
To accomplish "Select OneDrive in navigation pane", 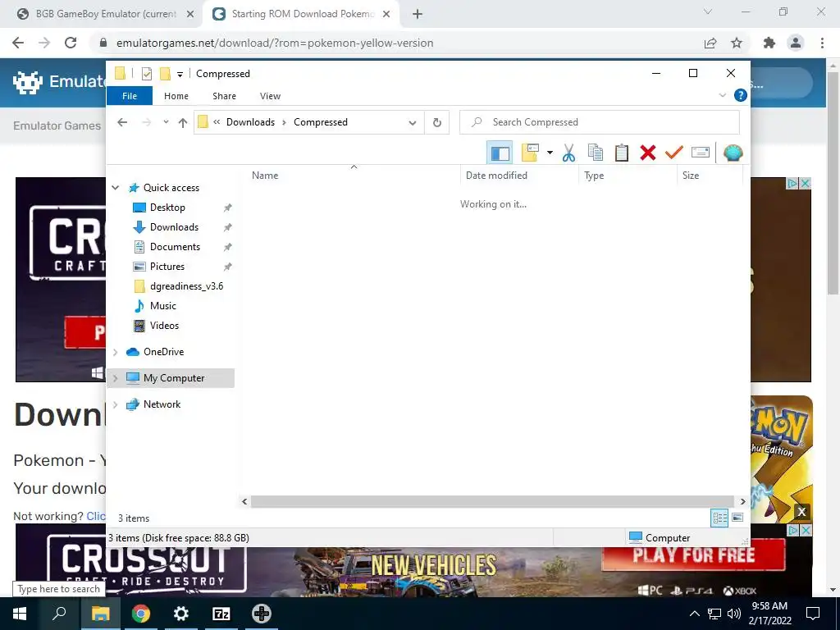I will click(163, 352).
